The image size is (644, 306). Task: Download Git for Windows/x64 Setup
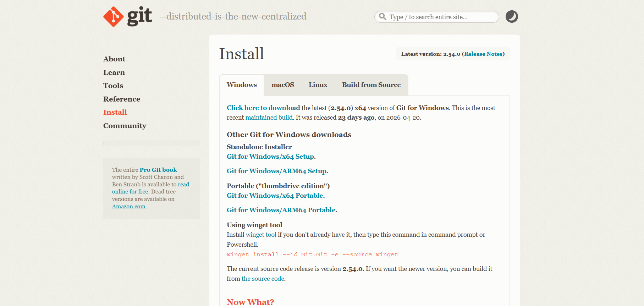pos(270,157)
